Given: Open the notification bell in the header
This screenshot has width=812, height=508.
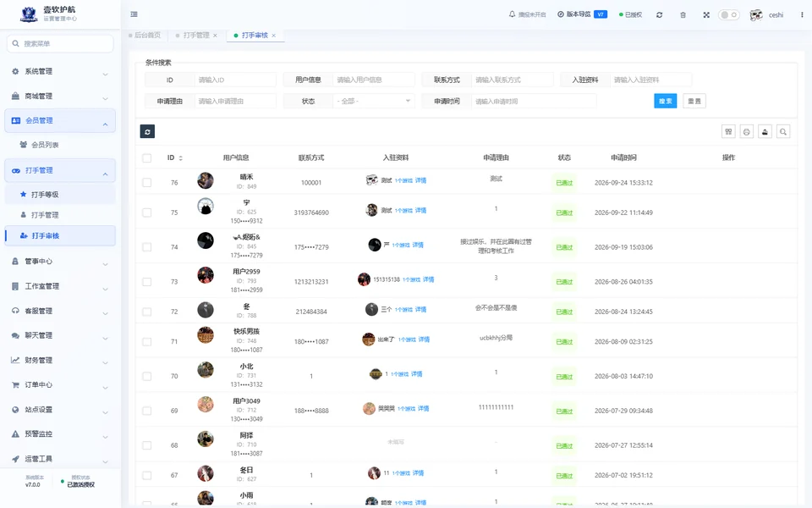Looking at the screenshot, I should 513,14.
